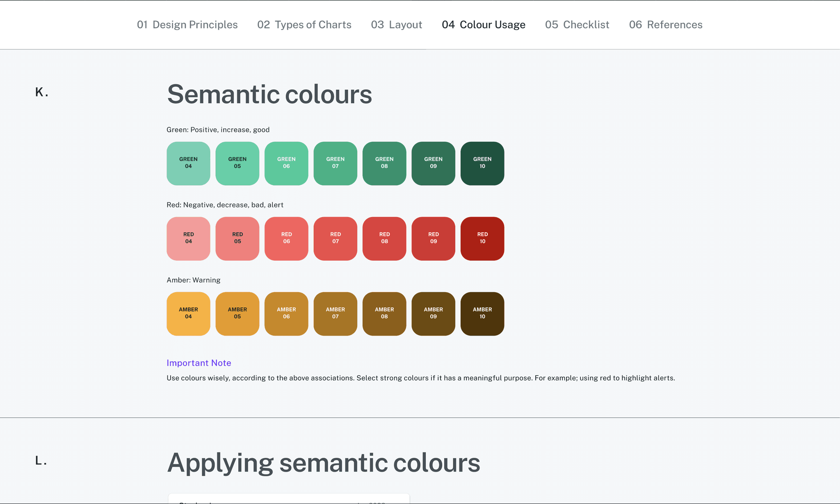Click the Red 08 colour swatch
840x504 pixels.
click(x=384, y=238)
